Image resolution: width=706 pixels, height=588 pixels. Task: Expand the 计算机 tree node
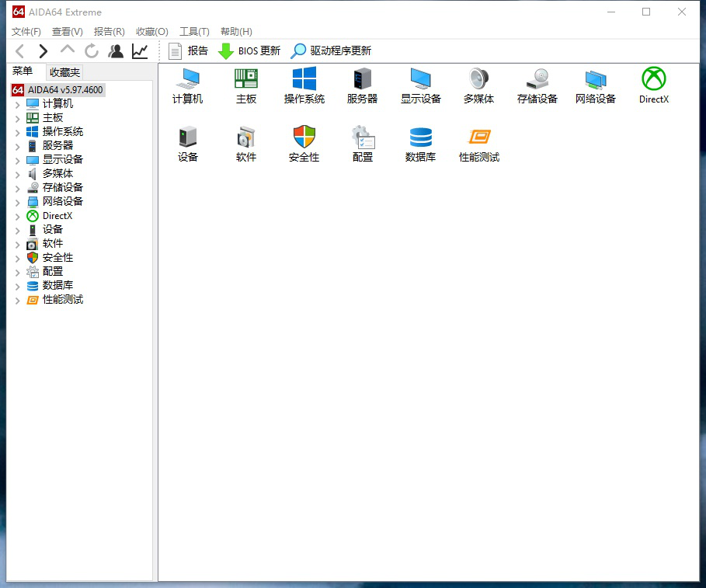coord(17,104)
